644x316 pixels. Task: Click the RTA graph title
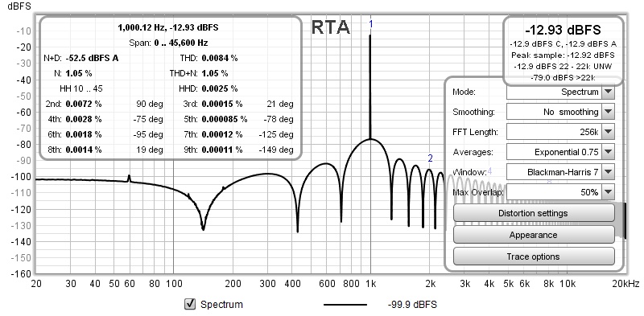tap(331, 28)
